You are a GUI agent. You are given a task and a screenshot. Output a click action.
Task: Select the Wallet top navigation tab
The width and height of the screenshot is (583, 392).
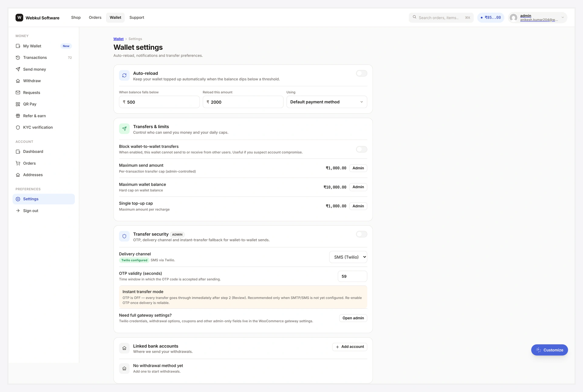[x=115, y=18]
